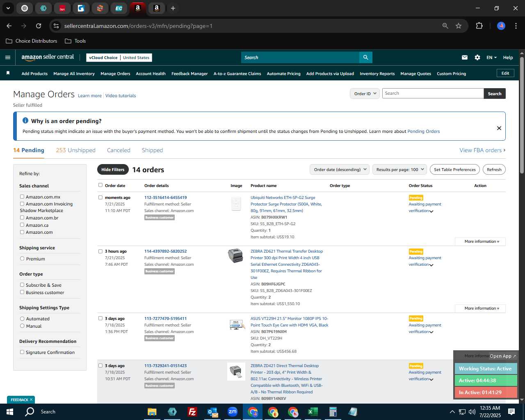
Task: Select Automated shipping settings type
Action: (22, 318)
